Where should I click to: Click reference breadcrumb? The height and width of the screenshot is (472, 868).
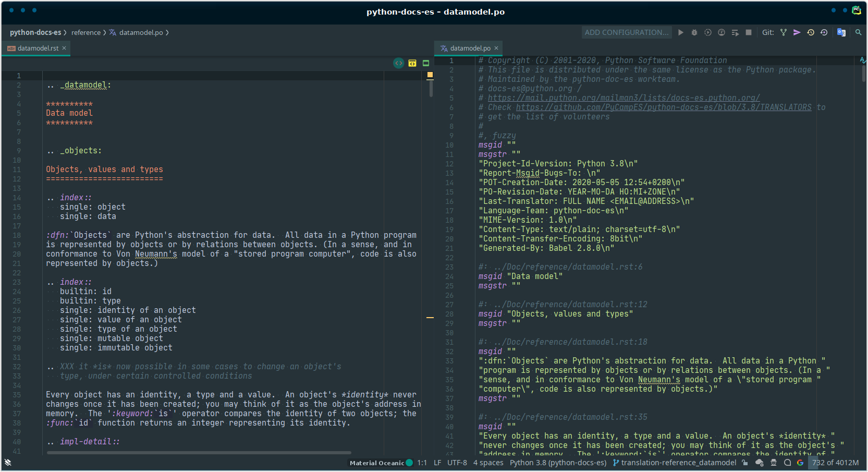click(x=86, y=32)
